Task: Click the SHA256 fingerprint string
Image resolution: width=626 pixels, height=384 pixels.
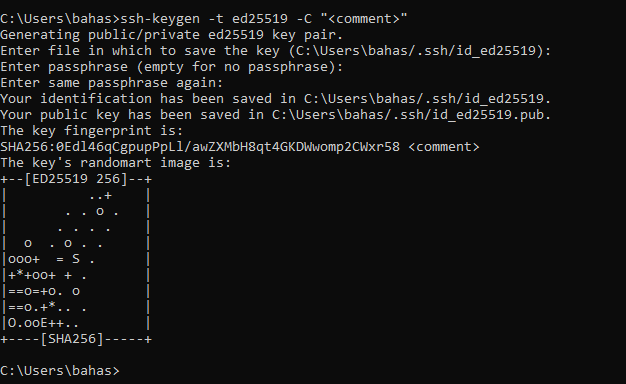Action: 200,147
